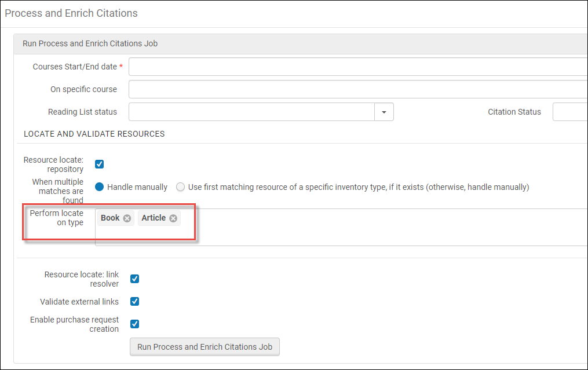Open the Citation Status field
588x370 pixels.
point(569,112)
